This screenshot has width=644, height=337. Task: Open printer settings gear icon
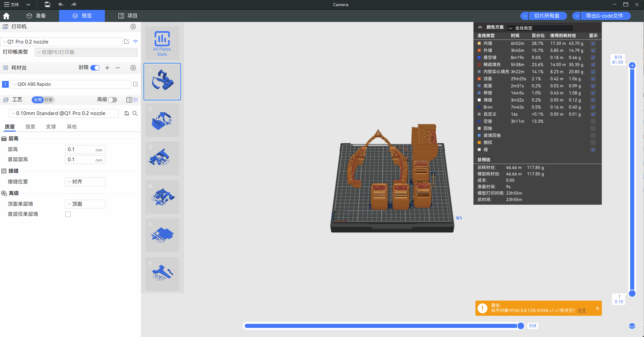coord(133,27)
